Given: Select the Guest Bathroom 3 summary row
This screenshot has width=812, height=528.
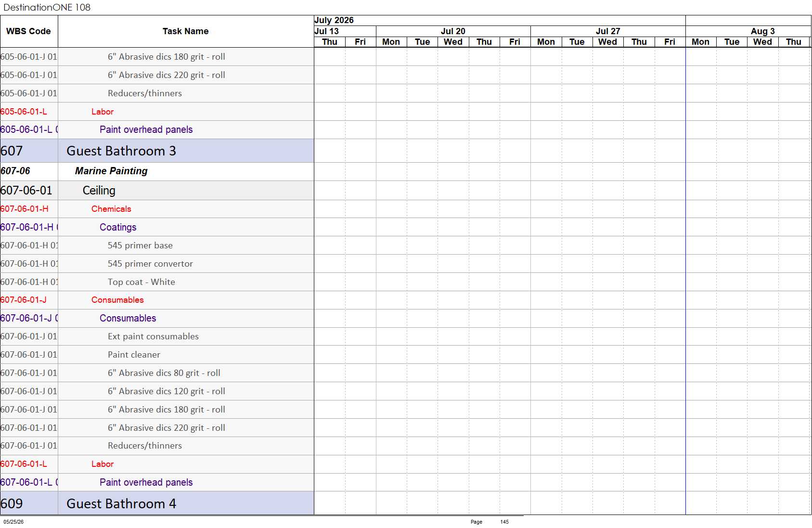Looking at the screenshot, I should 157,151.
